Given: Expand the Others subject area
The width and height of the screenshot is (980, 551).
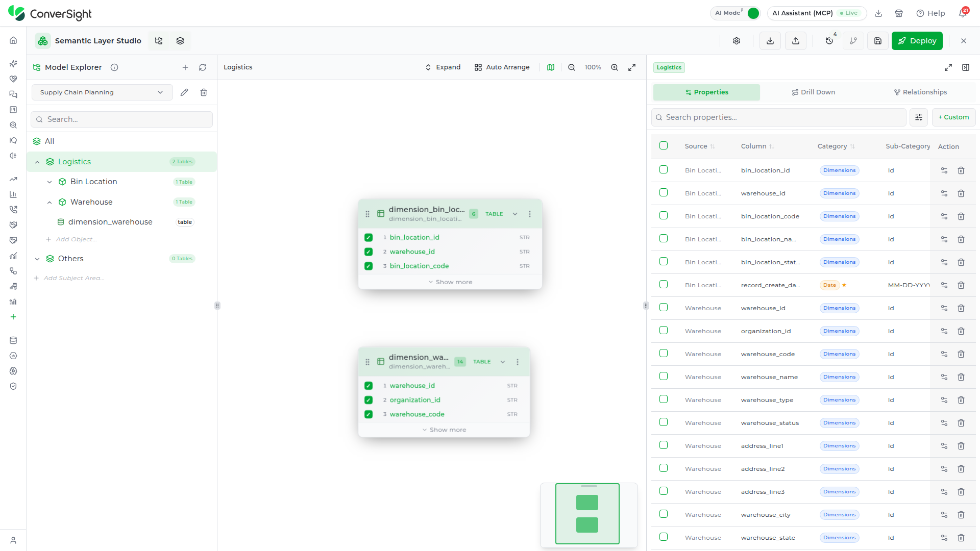Looking at the screenshot, I should pos(37,259).
